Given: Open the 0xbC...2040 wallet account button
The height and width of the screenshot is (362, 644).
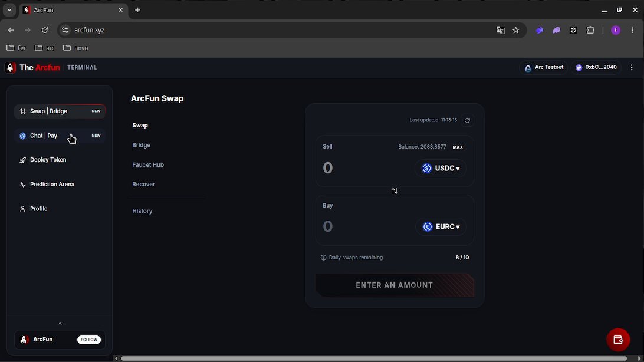Looking at the screenshot, I should [x=596, y=68].
